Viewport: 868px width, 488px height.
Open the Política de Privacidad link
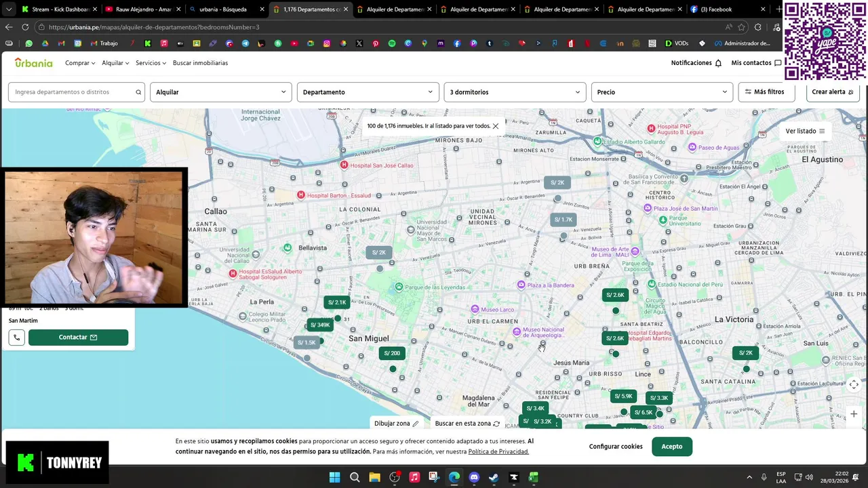(498, 452)
